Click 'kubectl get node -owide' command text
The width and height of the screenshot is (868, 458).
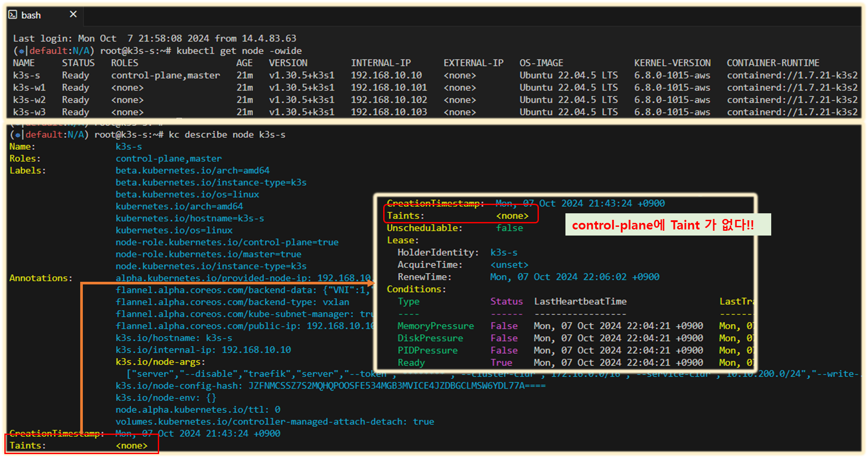[x=239, y=51]
